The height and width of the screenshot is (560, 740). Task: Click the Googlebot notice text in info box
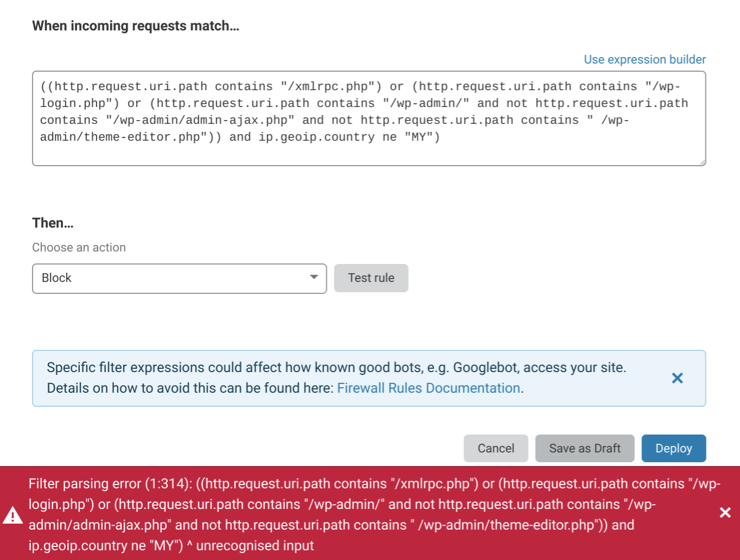[336, 368]
